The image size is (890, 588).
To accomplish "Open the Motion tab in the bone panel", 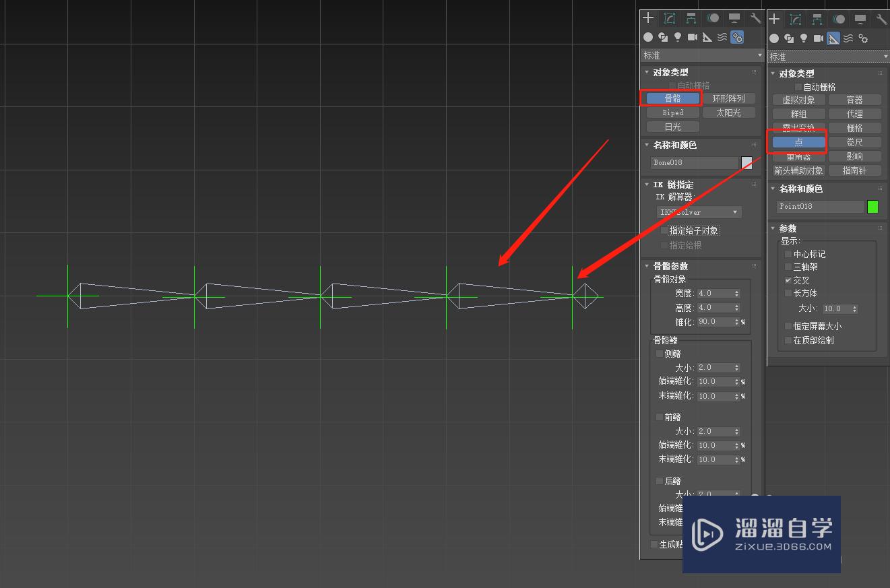I will (713, 18).
